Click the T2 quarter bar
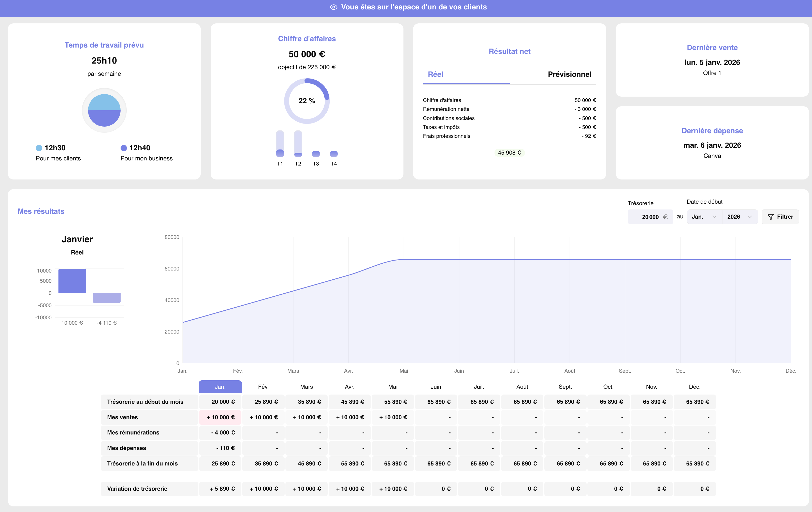 pyautogui.click(x=298, y=144)
